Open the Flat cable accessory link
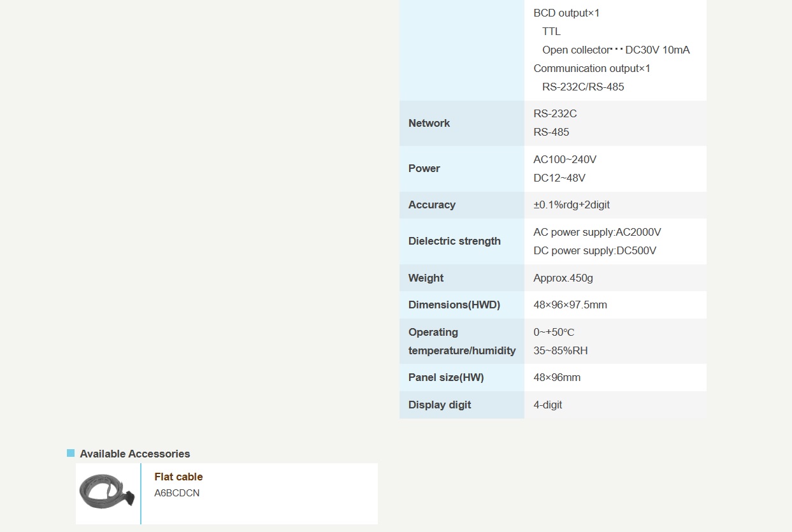 (x=178, y=477)
